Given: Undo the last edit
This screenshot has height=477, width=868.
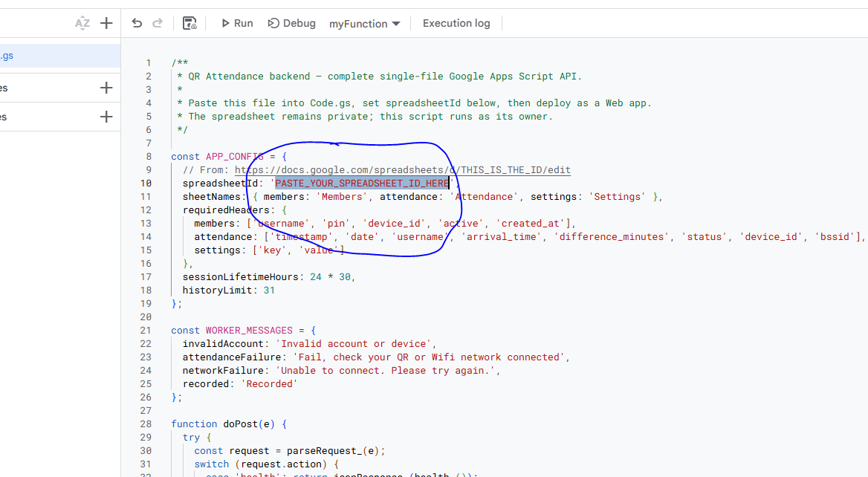Looking at the screenshot, I should click(x=137, y=23).
